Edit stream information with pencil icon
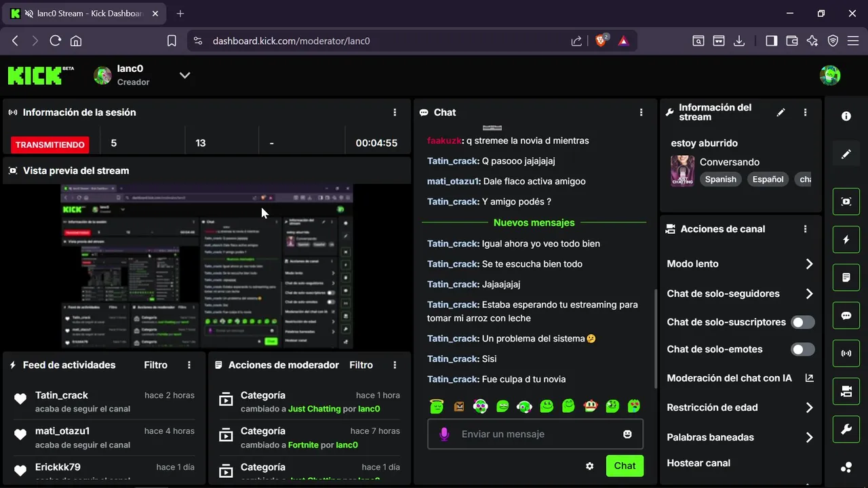The width and height of the screenshot is (868, 488). point(781,113)
